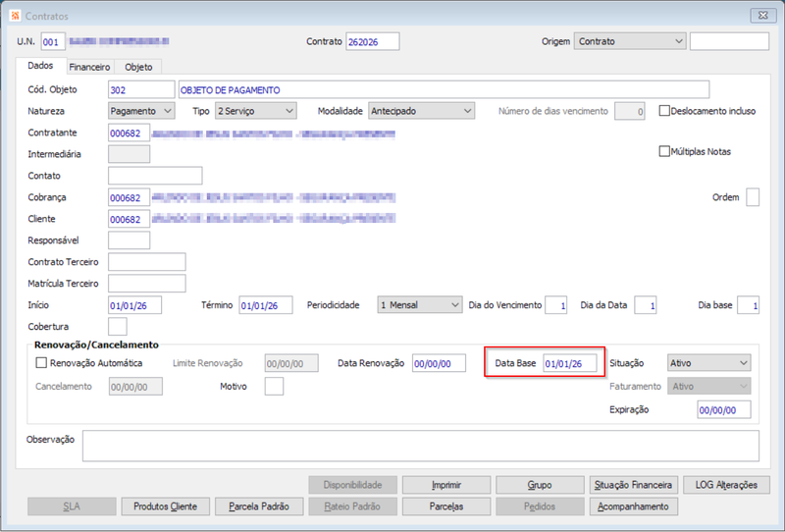Click the Expiração date field
The image size is (785, 532).
click(724, 409)
